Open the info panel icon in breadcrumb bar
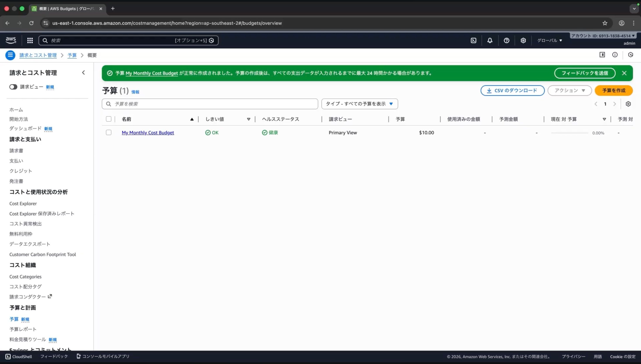The width and height of the screenshot is (641, 364). 615,55
